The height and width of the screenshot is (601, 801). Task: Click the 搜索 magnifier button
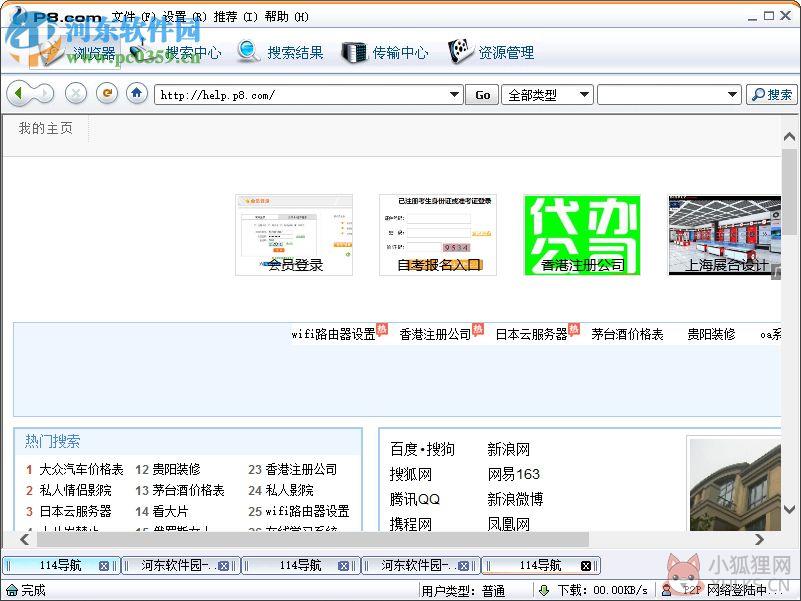(x=771, y=95)
